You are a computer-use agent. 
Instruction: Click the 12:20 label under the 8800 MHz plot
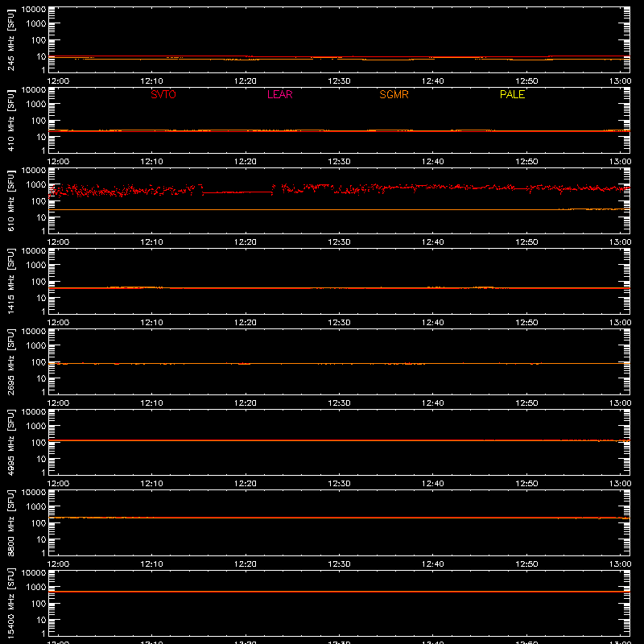click(x=246, y=564)
